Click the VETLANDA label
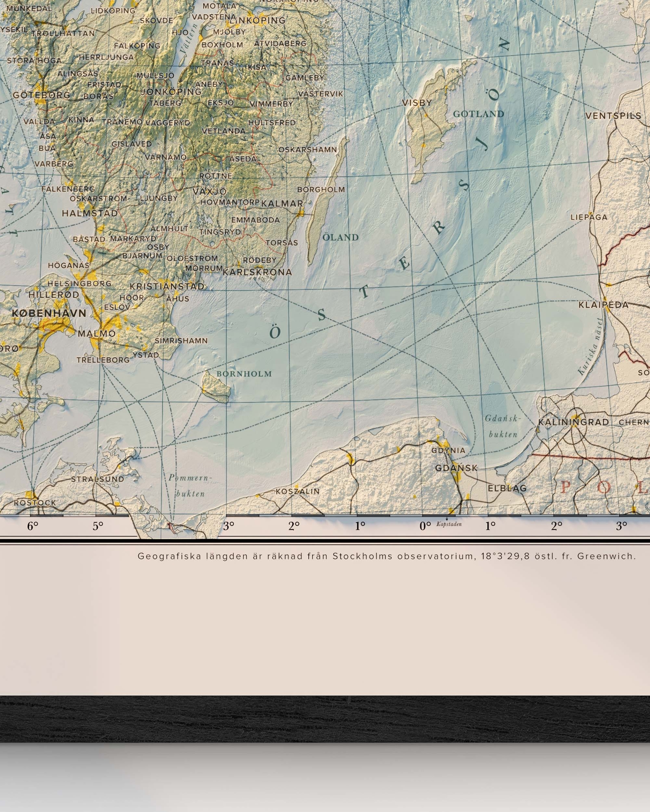This screenshot has height=812, width=650. coord(223,131)
